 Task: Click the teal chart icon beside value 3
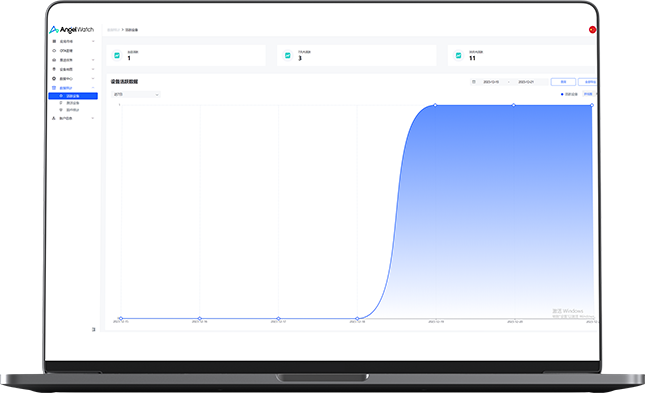pyautogui.click(x=288, y=55)
